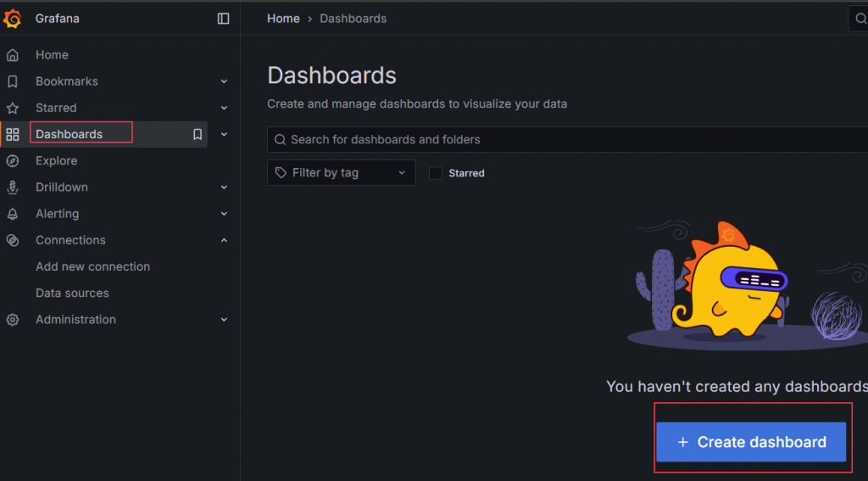Open Connections in the sidebar menu
The image size is (868, 481).
point(70,240)
